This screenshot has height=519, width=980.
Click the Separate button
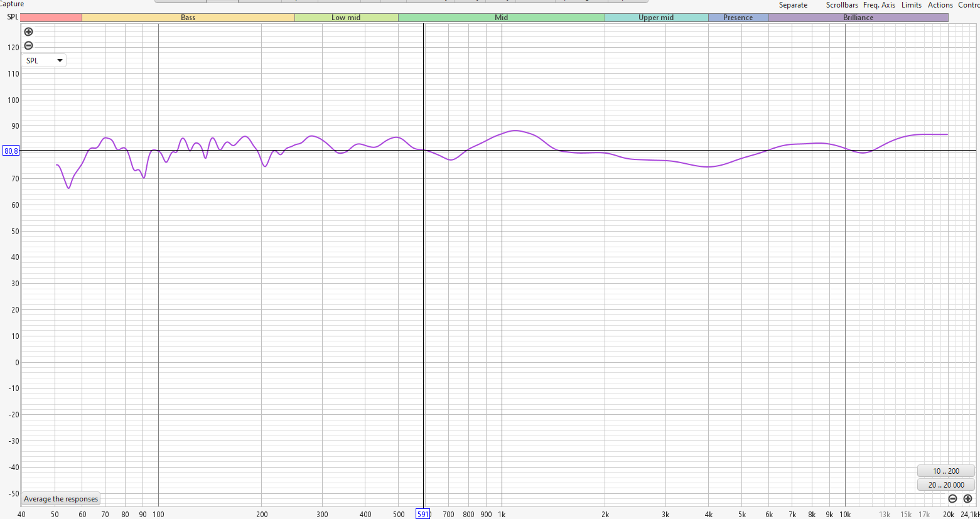(793, 5)
